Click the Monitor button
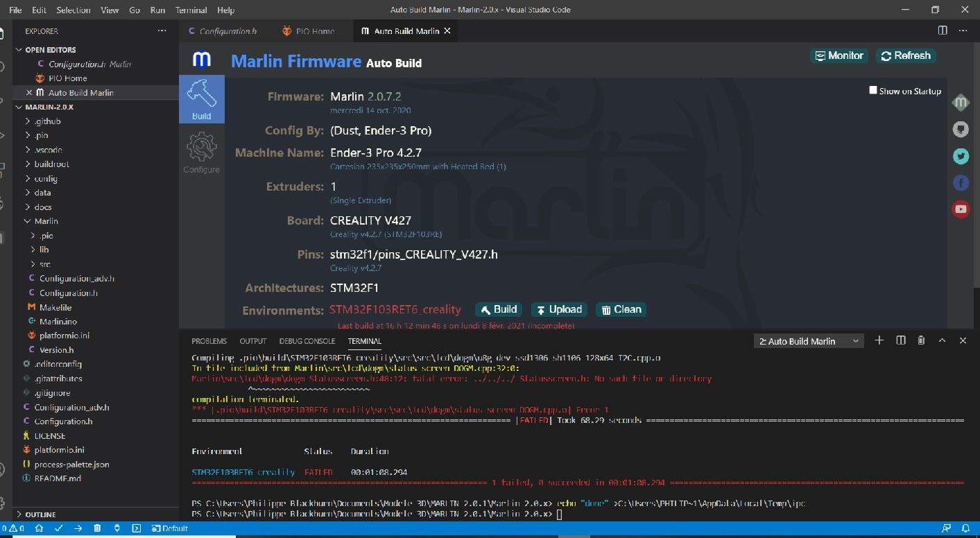Viewport: 980px width, 538px height. 839,55
